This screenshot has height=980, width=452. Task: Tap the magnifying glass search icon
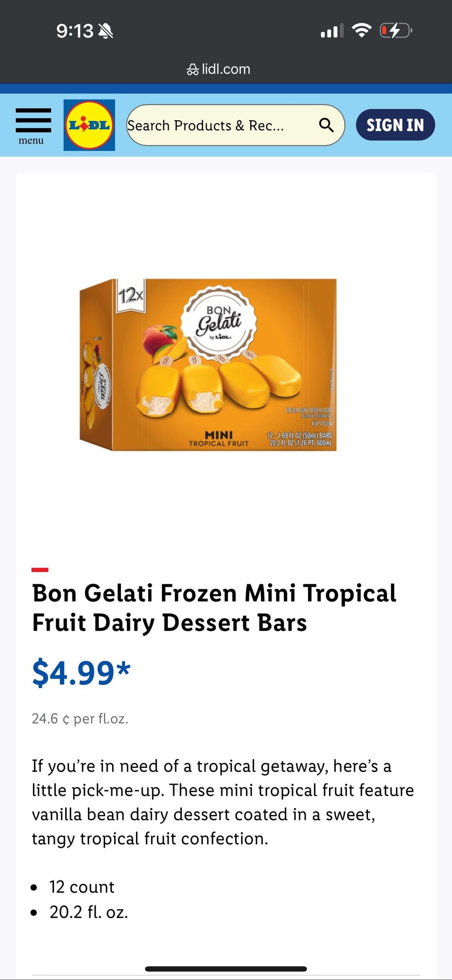tap(326, 125)
